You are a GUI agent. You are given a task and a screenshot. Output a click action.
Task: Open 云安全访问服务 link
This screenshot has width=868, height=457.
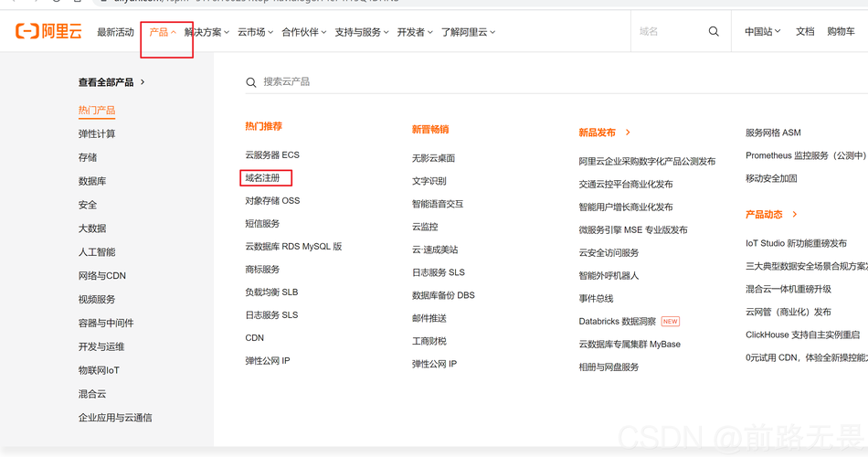click(x=609, y=252)
